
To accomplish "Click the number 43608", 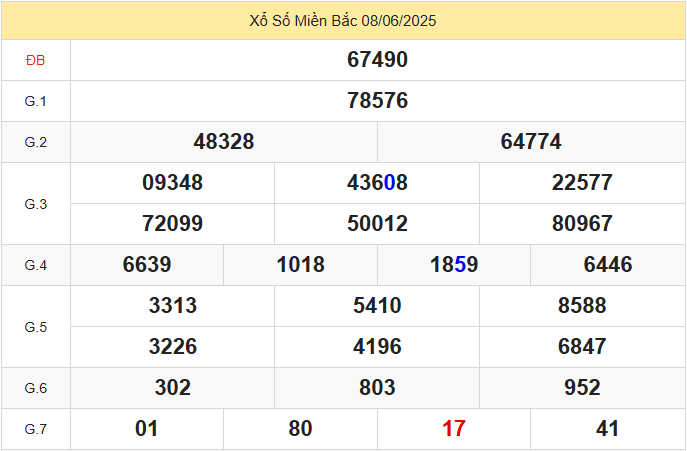I will 377,182.
